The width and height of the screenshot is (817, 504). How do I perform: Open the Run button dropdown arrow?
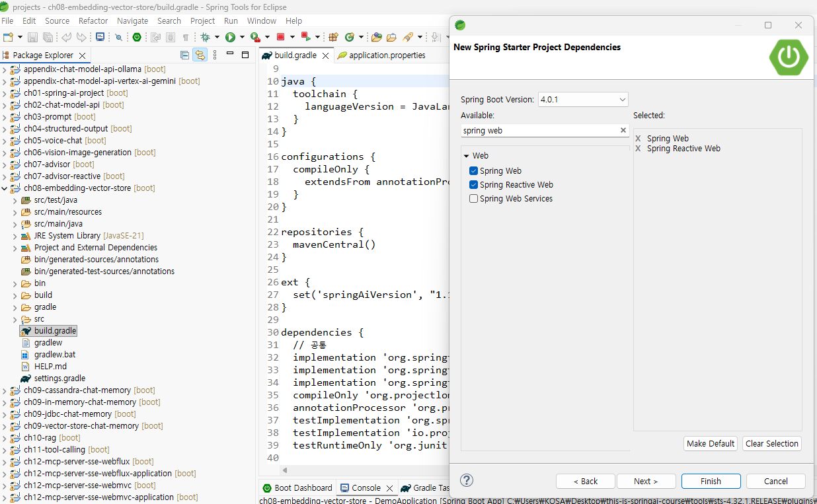click(242, 37)
